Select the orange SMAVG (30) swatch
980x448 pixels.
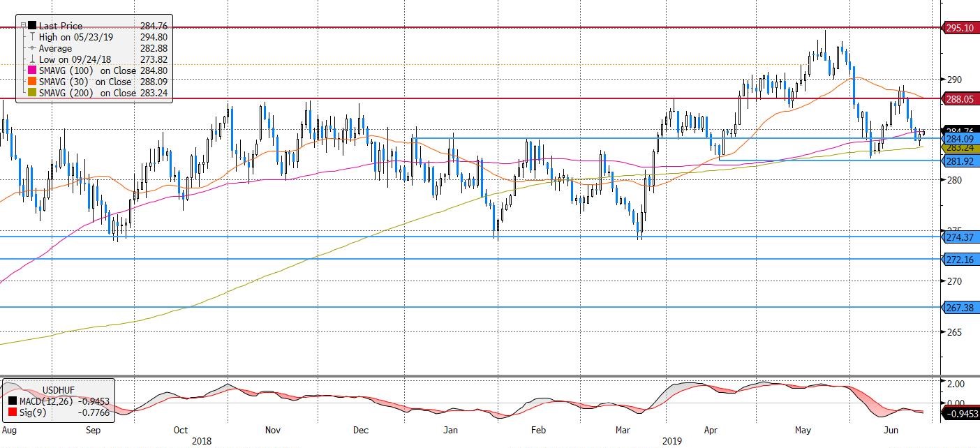pos(32,82)
